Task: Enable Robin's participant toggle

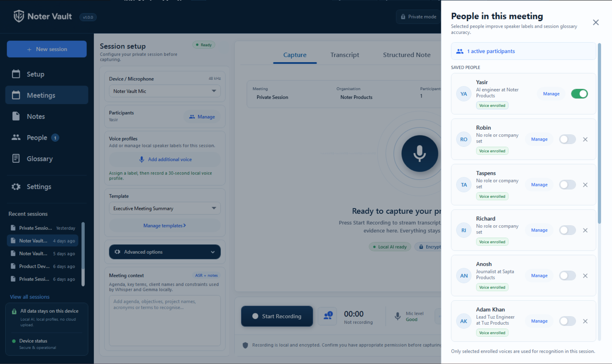Action: pos(567,139)
